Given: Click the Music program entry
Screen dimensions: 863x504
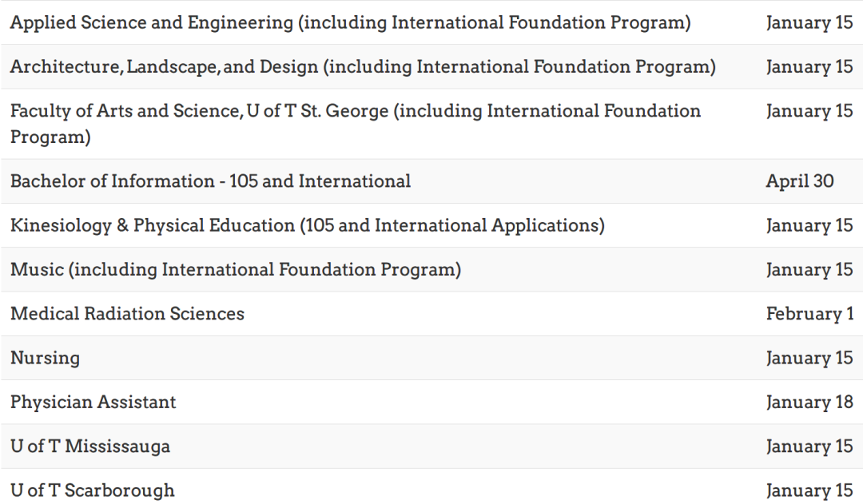Looking at the screenshot, I should pyautogui.click(x=236, y=270).
